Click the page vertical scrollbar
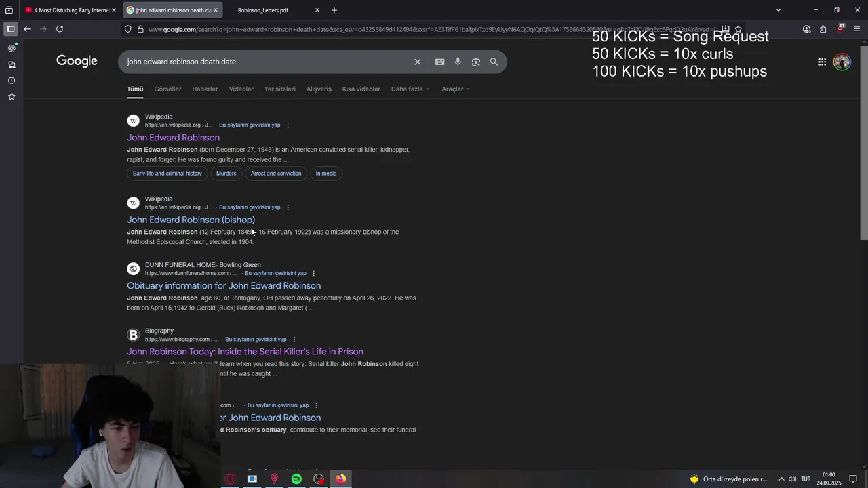This screenshot has height=488, width=868. pos(863,142)
